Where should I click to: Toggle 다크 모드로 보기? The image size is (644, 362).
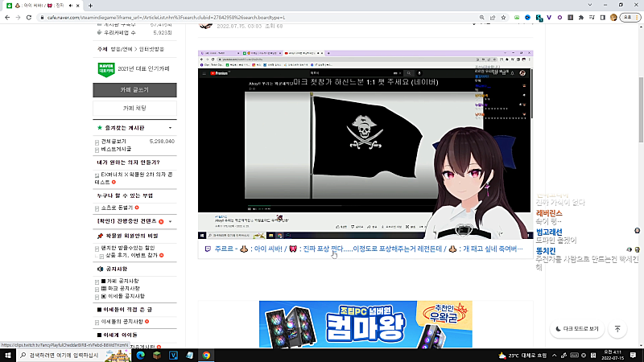point(577,329)
